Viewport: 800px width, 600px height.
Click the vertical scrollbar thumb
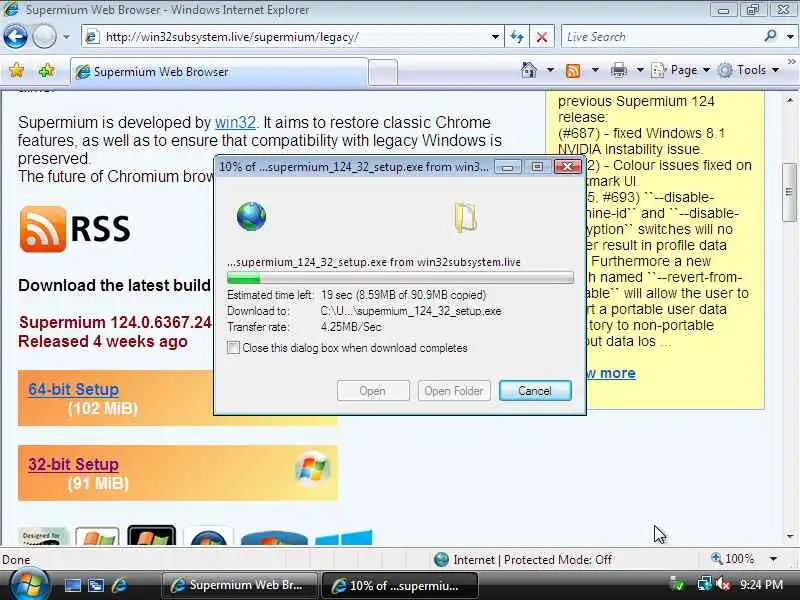click(790, 192)
